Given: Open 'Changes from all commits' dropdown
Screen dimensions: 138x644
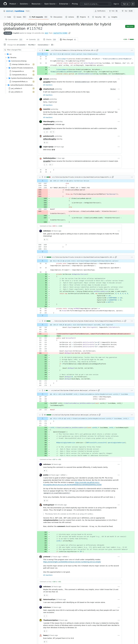Looking at the screenshot, I should pyautogui.click(x=17, y=45).
